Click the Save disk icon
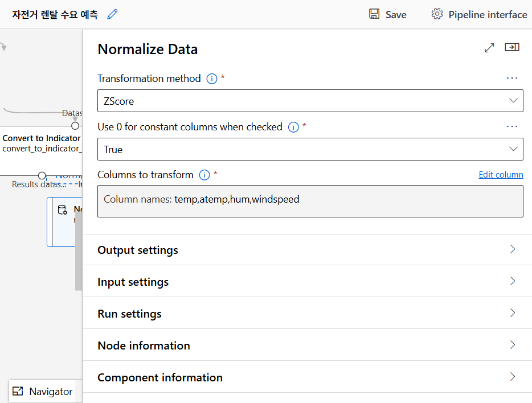The height and width of the screenshot is (403, 532). click(x=374, y=14)
